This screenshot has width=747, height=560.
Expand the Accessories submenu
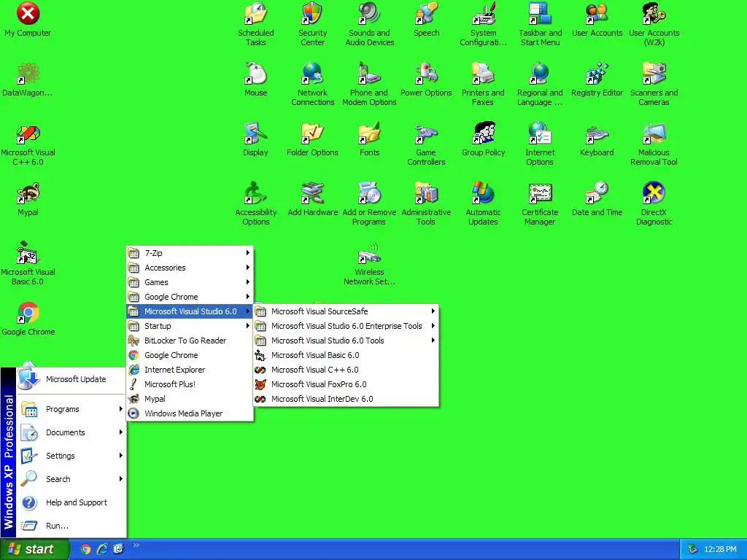190,268
